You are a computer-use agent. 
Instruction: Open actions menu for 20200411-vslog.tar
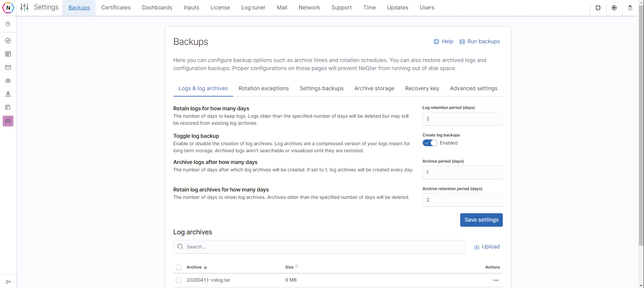(496, 280)
